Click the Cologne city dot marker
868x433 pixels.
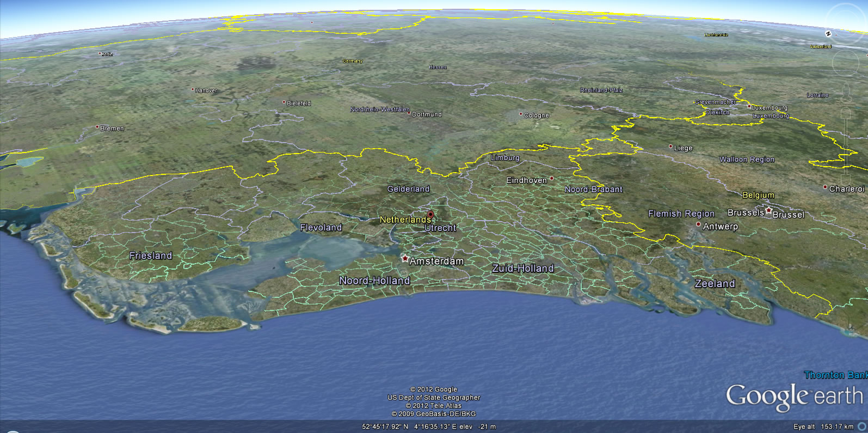point(521,114)
